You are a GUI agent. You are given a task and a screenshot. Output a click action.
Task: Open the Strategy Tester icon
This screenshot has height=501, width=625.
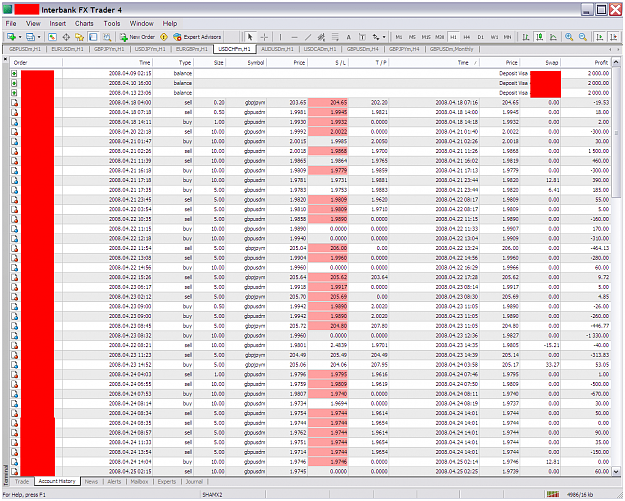107,37
